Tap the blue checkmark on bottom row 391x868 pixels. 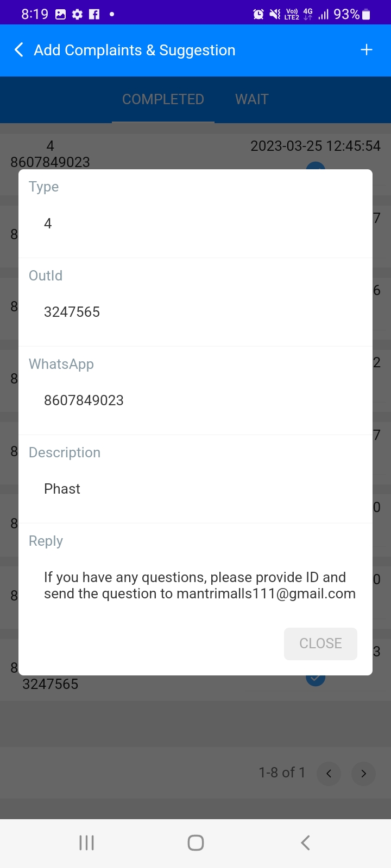pyautogui.click(x=315, y=679)
